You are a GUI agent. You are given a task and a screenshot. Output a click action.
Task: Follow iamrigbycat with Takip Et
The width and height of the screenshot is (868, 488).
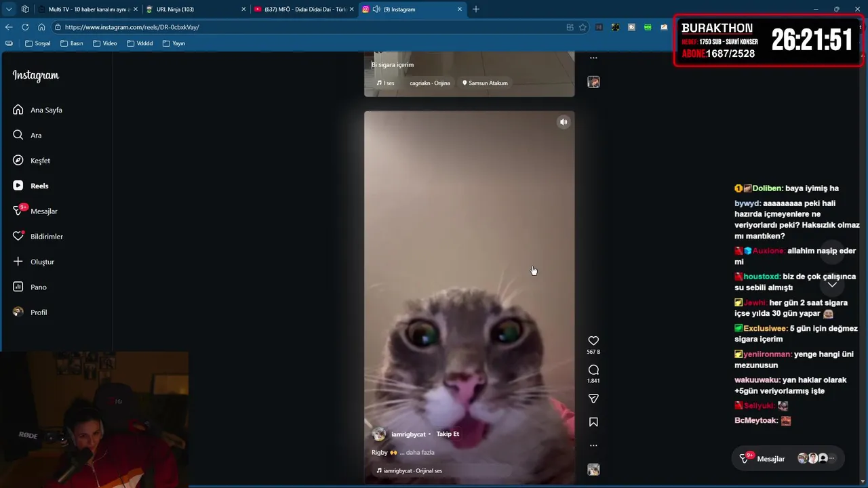pos(448,434)
